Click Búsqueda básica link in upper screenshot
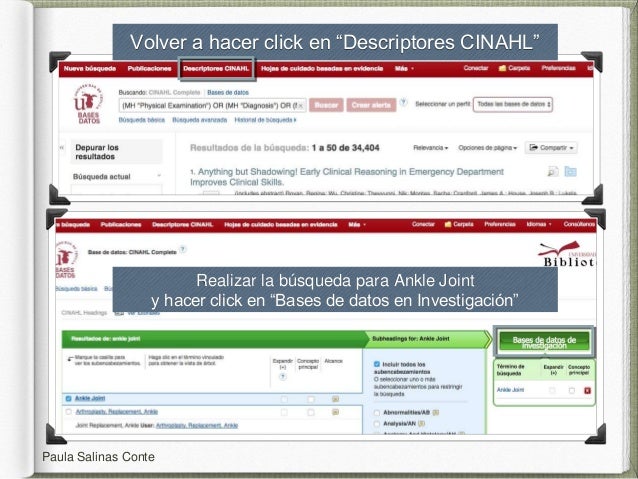 coord(142,120)
